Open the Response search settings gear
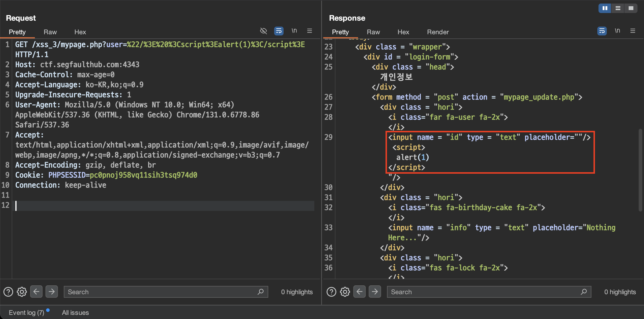This screenshot has width=644, height=319. (345, 292)
